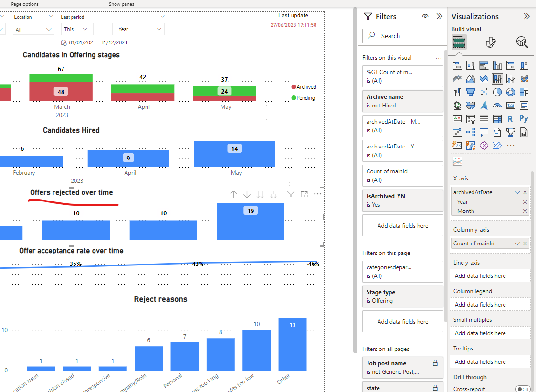Image resolution: width=536 pixels, height=392 pixels.
Task: Open the This relative period dropdown
Action: pyautogui.click(x=75, y=30)
